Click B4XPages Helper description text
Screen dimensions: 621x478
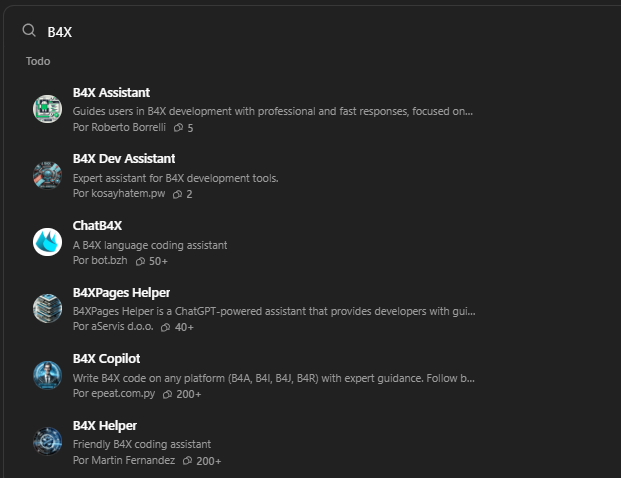(x=273, y=311)
